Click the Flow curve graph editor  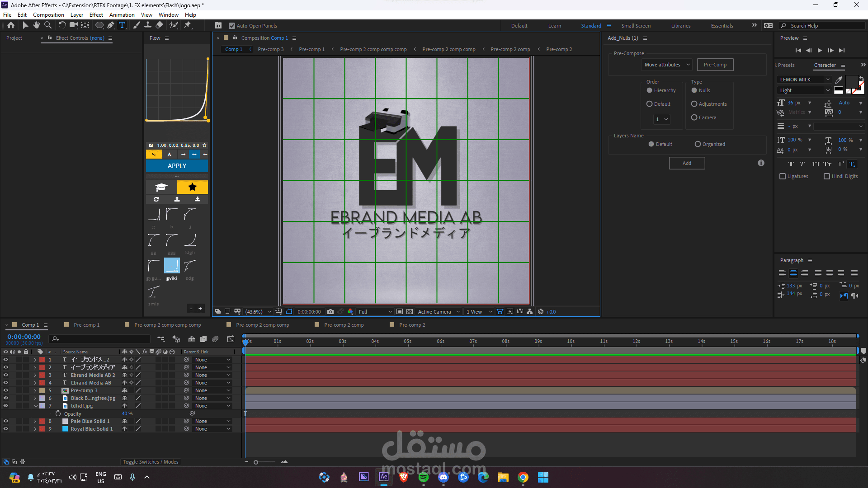tap(177, 89)
